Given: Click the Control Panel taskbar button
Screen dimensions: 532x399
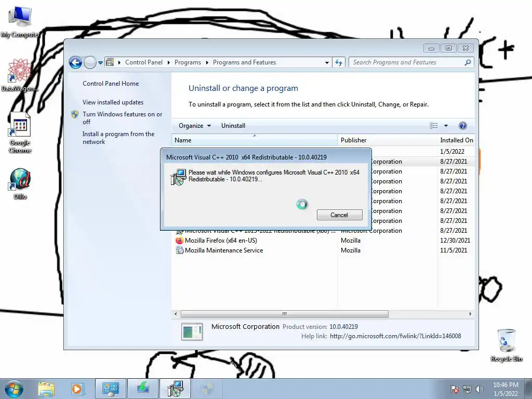Looking at the screenshot, I should pyautogui.click(x=111, y=389).
